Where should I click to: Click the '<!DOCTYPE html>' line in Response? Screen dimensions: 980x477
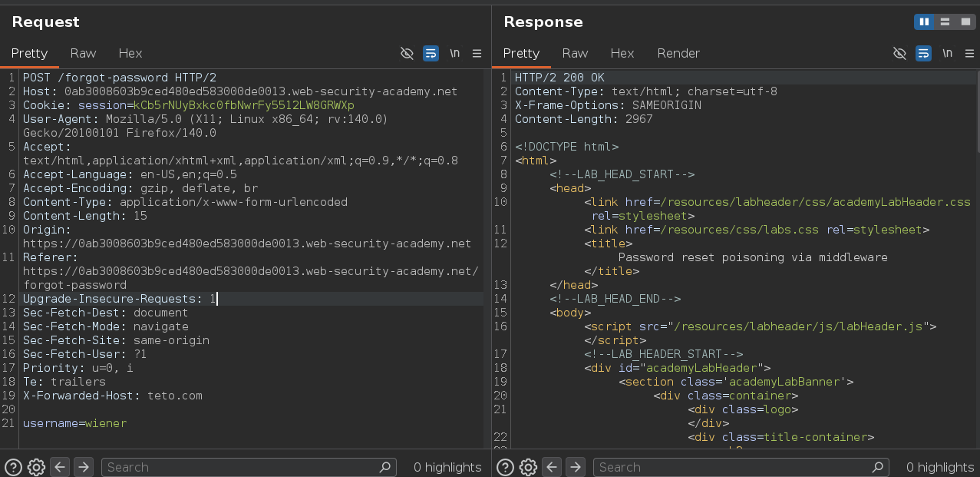tap(566, 147)
